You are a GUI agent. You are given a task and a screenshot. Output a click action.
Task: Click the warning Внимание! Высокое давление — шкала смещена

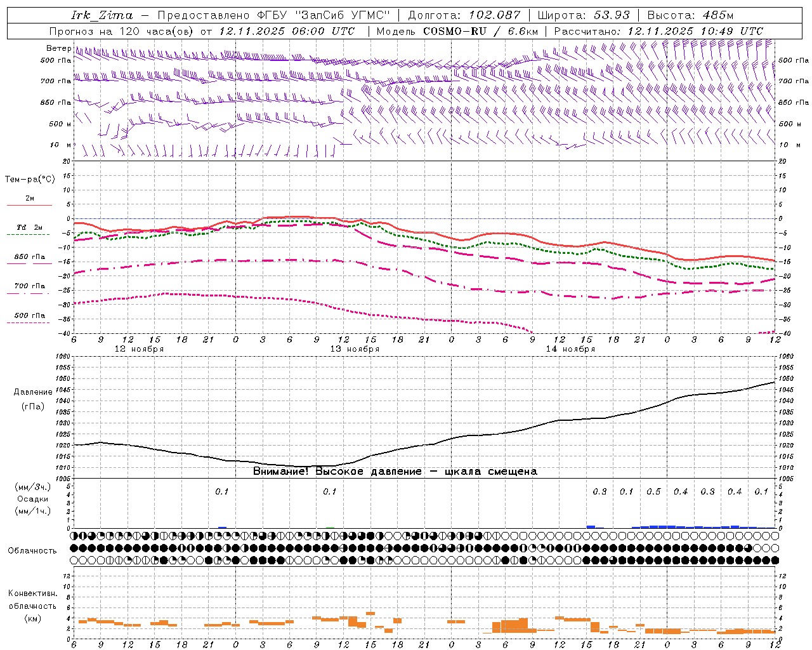[x=395, y=471]
